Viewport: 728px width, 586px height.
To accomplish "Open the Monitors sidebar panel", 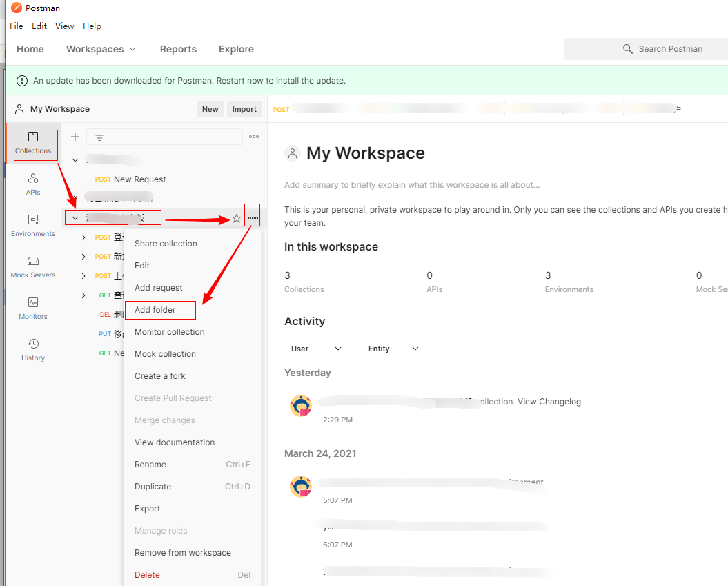I will pos(33,309).
